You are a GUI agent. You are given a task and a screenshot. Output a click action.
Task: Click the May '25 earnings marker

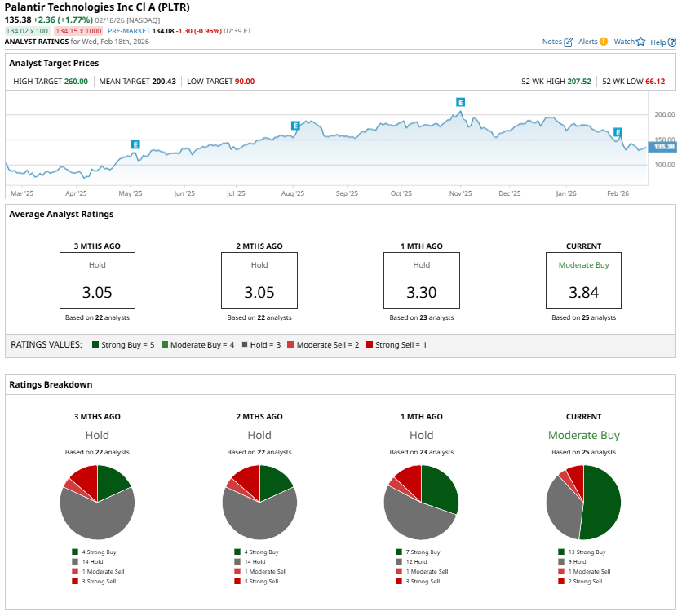coord(135,144)
